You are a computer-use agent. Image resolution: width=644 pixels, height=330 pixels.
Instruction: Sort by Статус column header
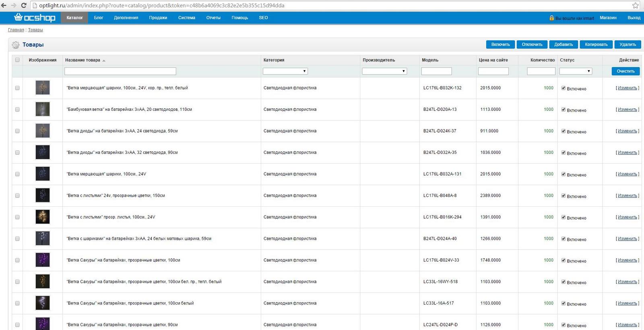(567, 60)
